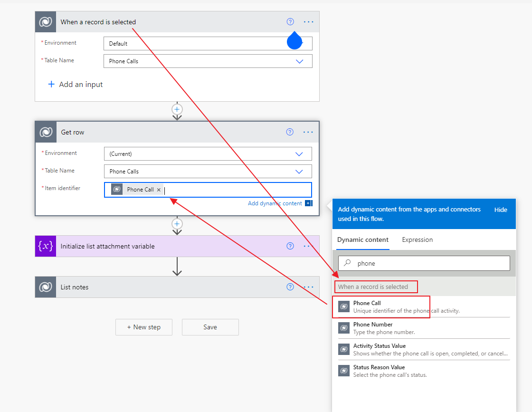Open help for 'When a record is selected' trigger
This screenshot has width=532, height=412.
click(290, 22)
